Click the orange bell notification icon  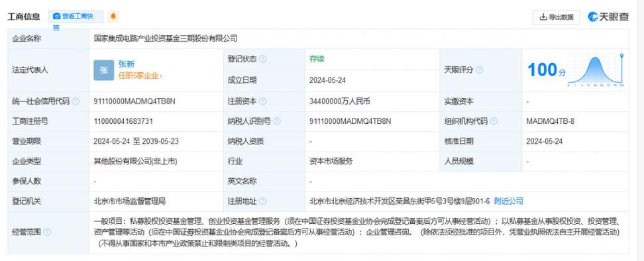point(113,17)
